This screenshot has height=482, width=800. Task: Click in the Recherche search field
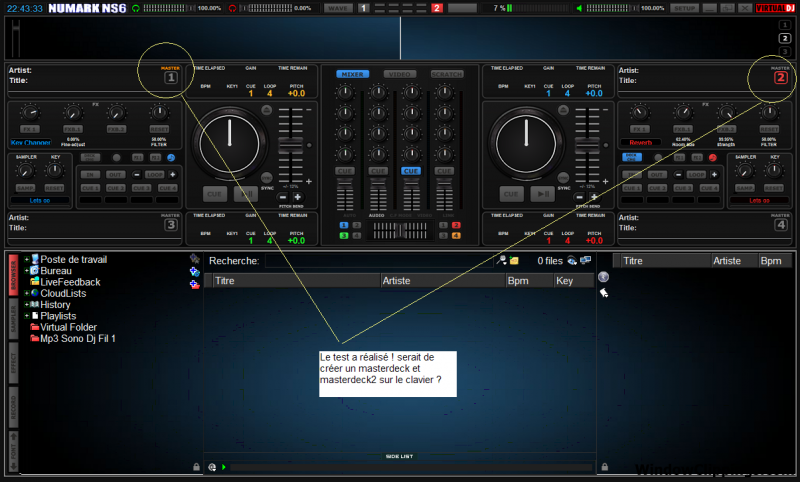coord(378,261)
